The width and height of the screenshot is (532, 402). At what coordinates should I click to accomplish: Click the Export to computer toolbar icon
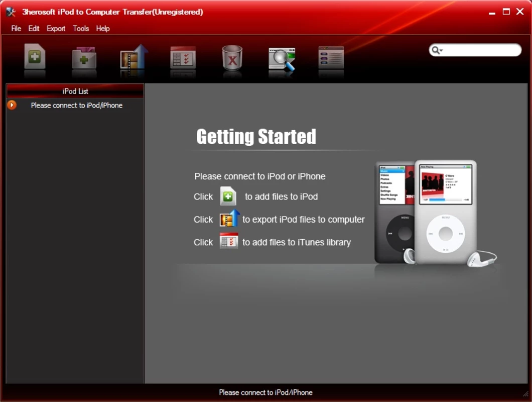click(134, 57)
